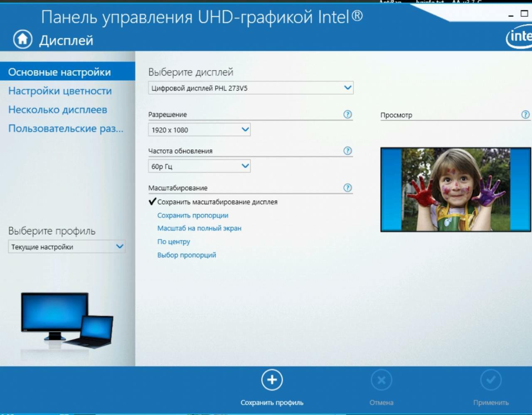Click the preview image of child
The image size is (532, 415).
(456, 189)
